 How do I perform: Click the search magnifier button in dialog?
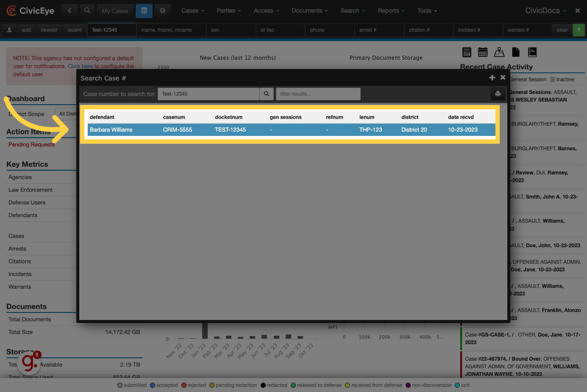[266, 94]
